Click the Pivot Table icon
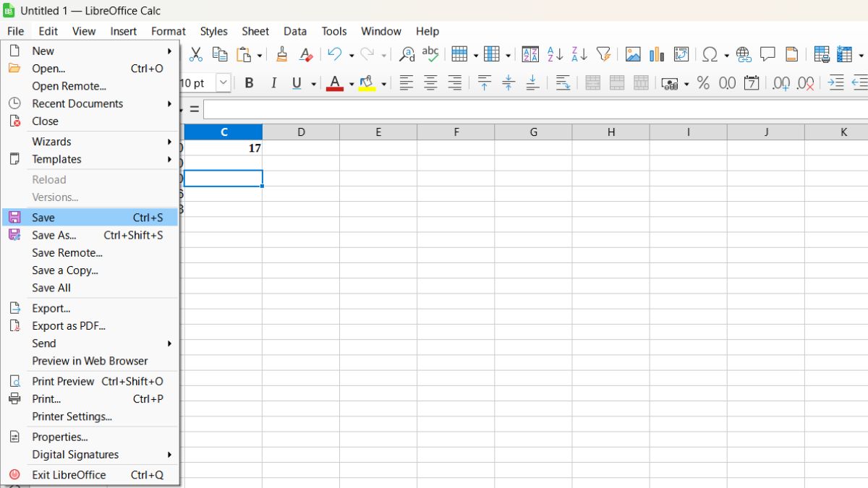868x488 pixels. coord(681,54)
